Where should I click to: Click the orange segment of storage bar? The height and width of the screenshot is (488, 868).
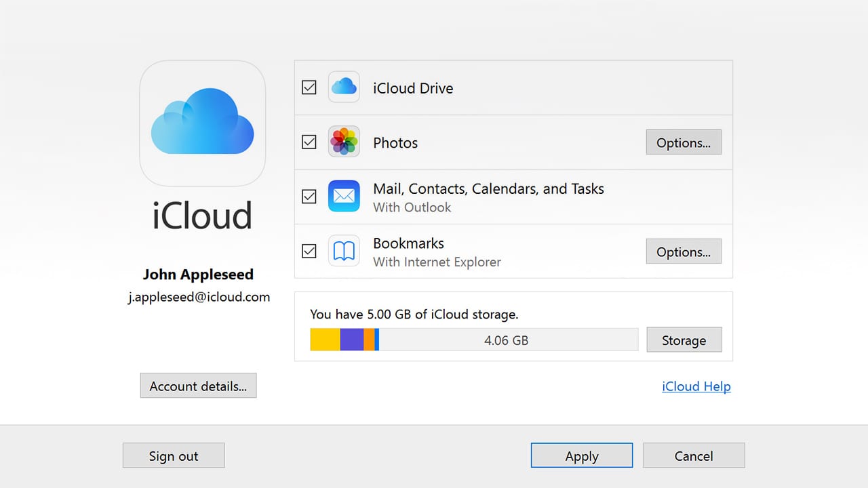pos(369,340)
